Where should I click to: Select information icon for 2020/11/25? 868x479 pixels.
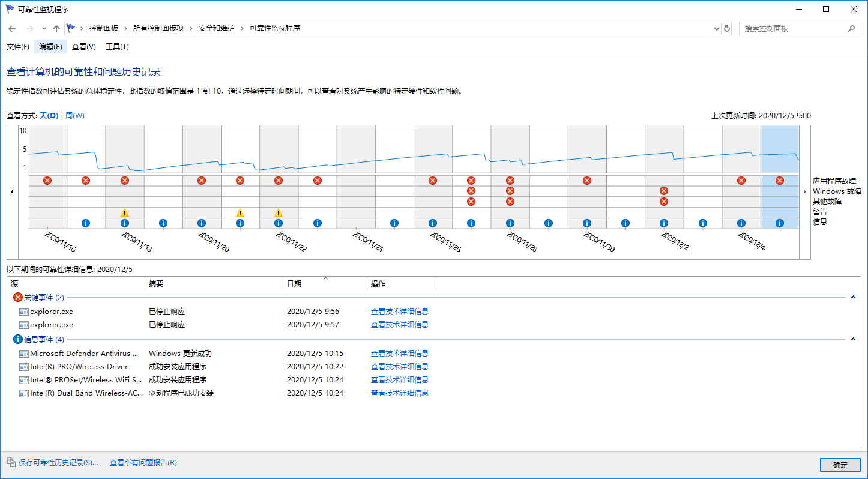[x=394, y=223]
